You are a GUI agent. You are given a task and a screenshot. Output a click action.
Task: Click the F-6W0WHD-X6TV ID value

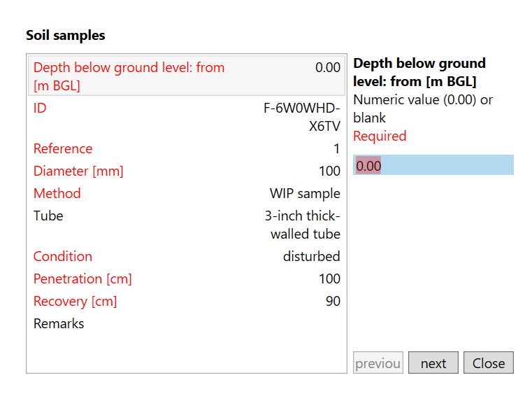tap(302, 118)
